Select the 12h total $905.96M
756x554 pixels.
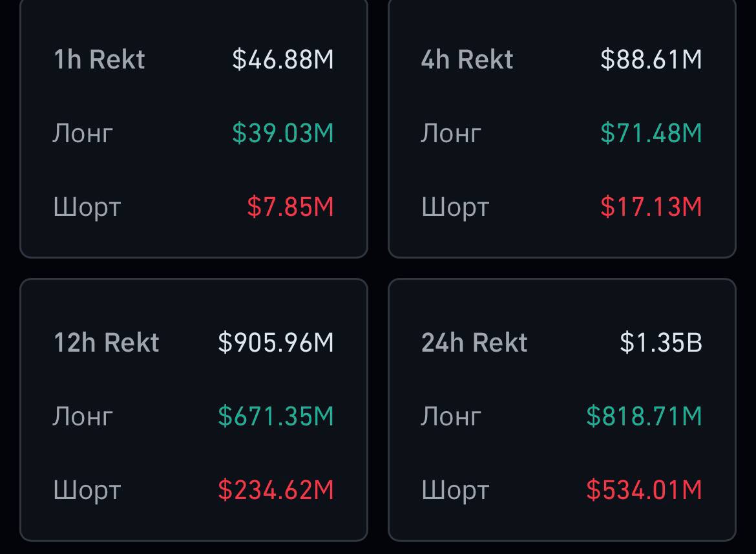(276, 343)
